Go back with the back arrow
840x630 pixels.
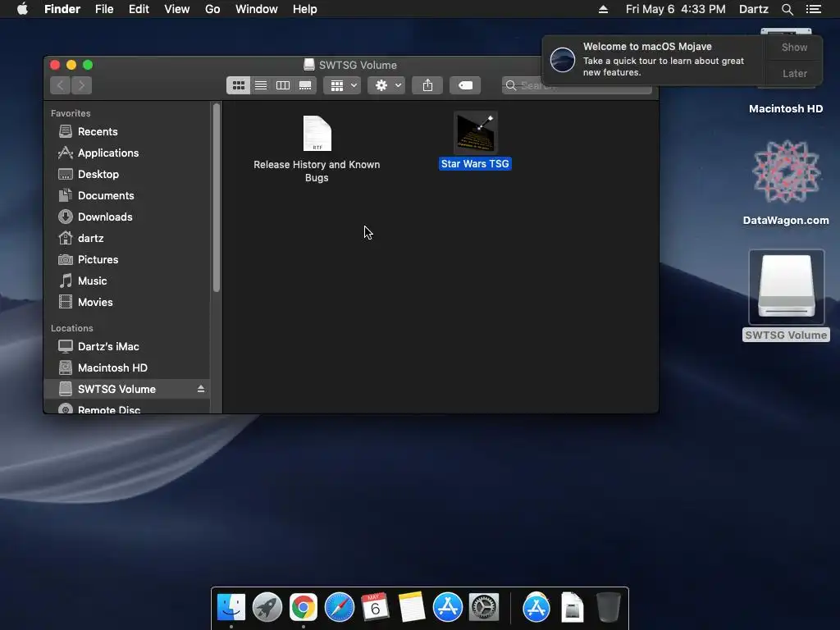pos(60,85)
